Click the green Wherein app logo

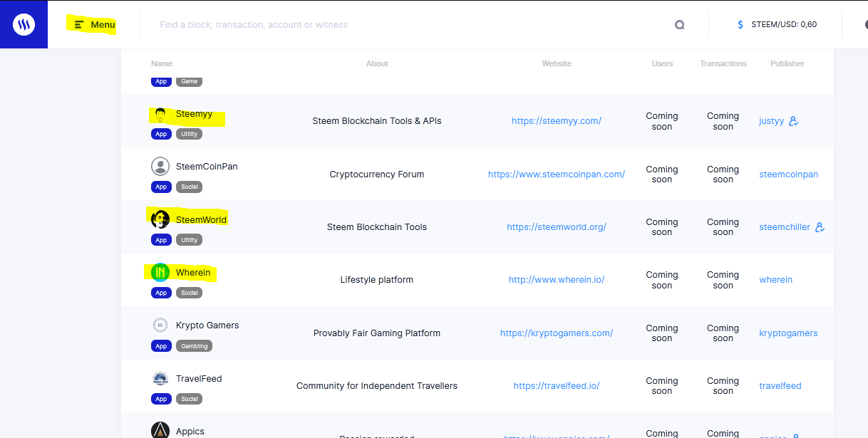tap(160, 273)
